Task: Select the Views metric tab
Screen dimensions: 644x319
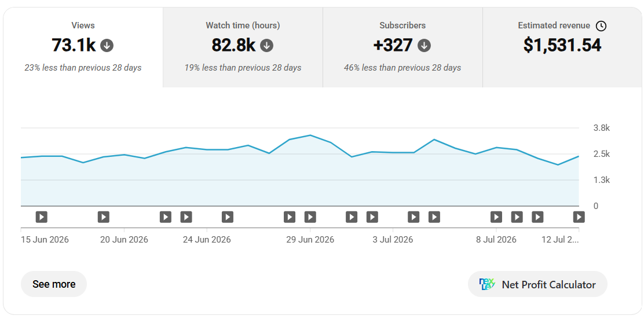Action: pyautogui.click(x=83, y=47)
